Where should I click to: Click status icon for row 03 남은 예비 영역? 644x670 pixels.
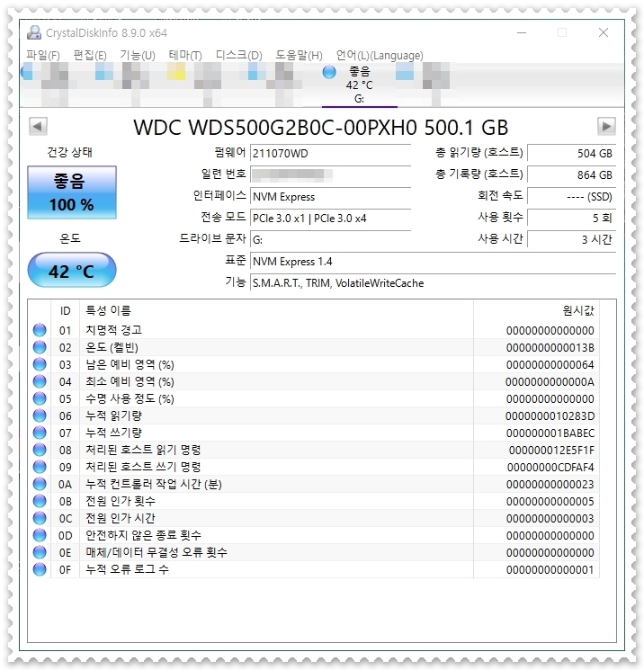point(40,364)
